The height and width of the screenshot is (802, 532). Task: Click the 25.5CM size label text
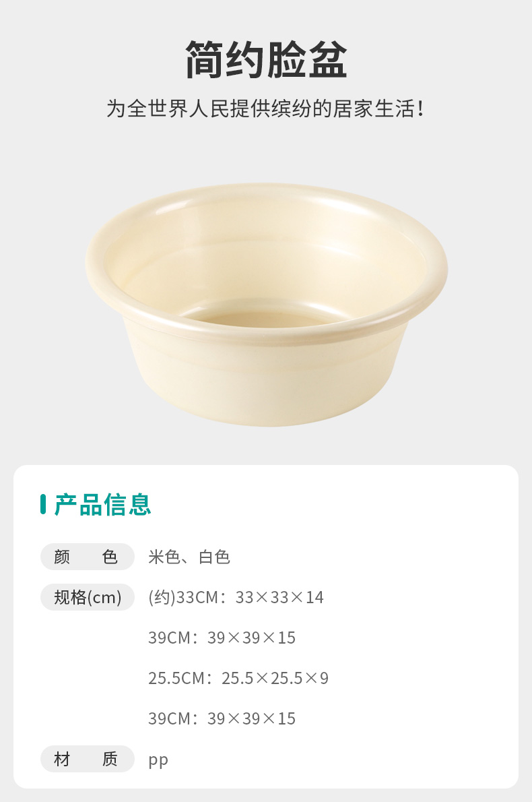(177, 678)
